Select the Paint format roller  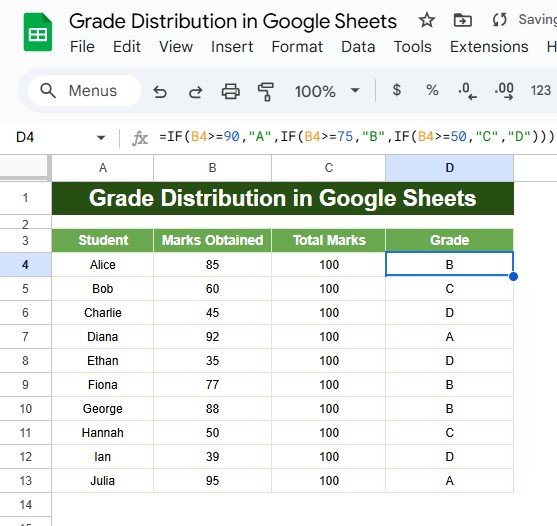266,92
